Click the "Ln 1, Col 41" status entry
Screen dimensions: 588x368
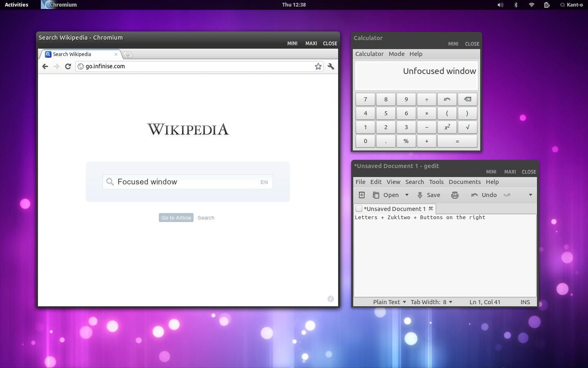tap(485, 302)
